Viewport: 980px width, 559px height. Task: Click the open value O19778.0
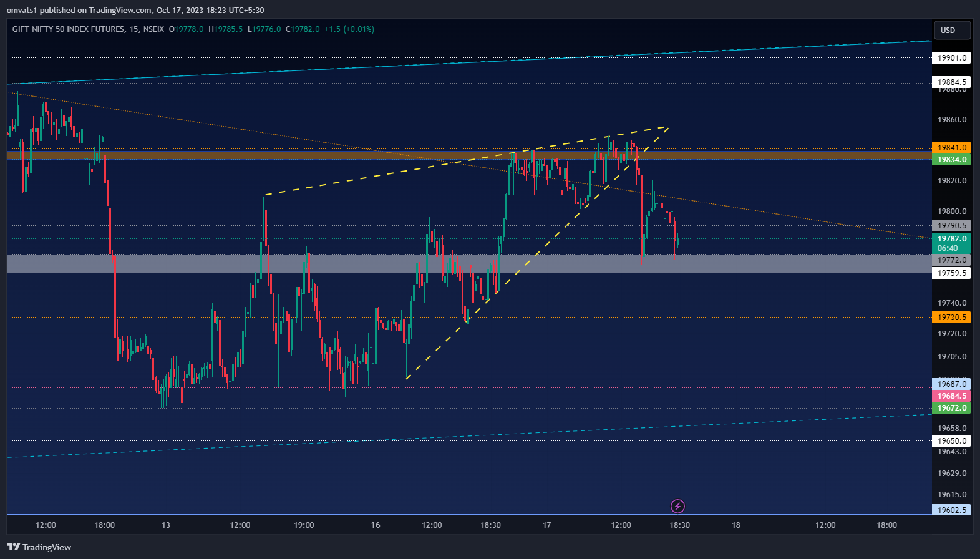tap(186, 29)
